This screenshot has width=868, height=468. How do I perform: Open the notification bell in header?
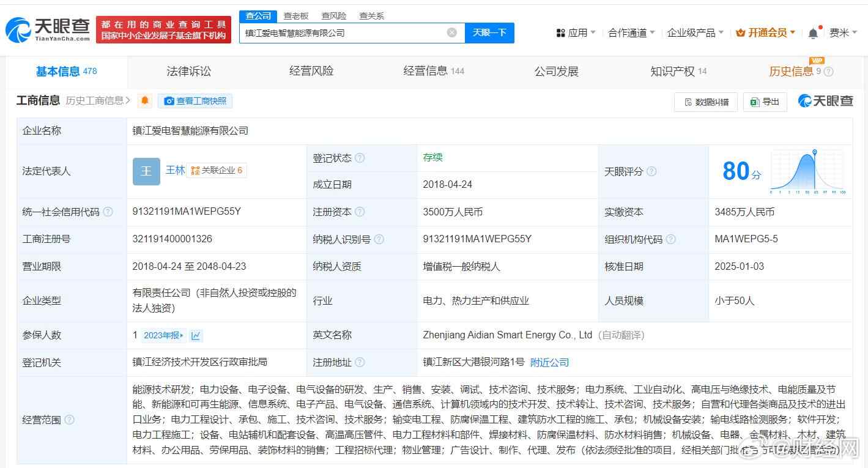(813, 33)
